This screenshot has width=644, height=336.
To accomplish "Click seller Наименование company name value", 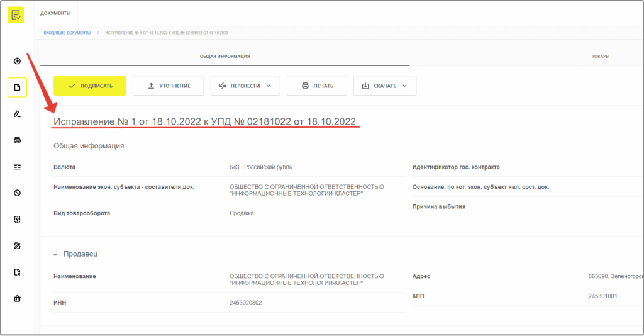I will (307, 280).
